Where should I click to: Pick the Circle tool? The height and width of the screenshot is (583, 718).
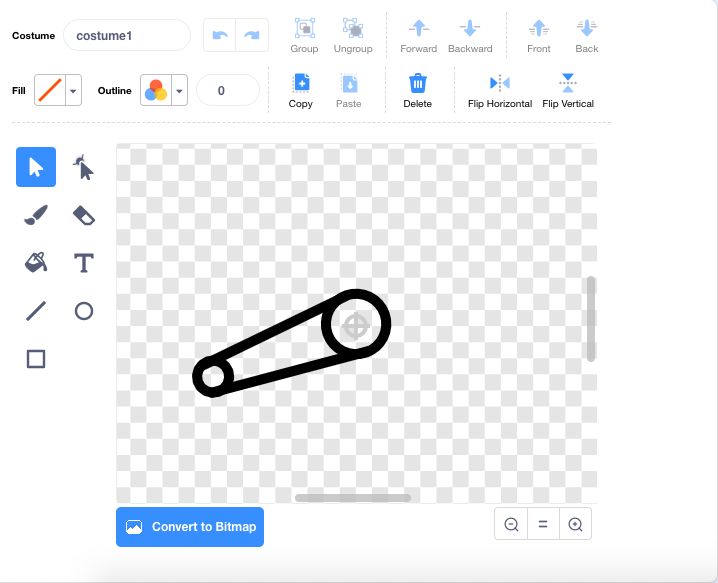point(83,311)
